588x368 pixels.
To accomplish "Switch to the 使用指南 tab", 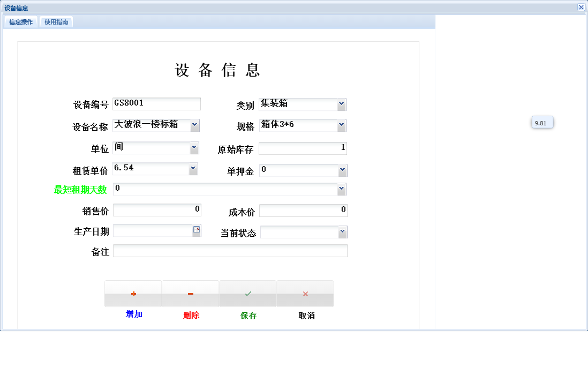I will pyautogui.click(x=56, y=22).
